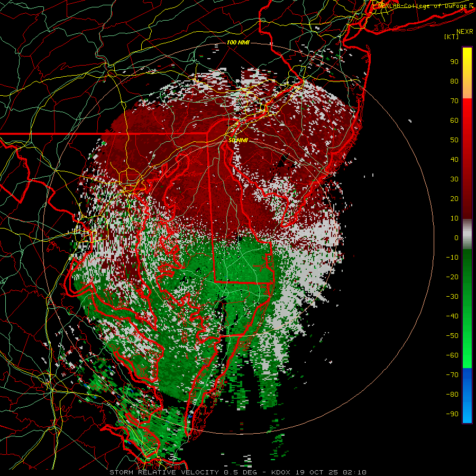Click the -40 value on velocity scale
The image size is (476, 476).
[x=452, y=316]
